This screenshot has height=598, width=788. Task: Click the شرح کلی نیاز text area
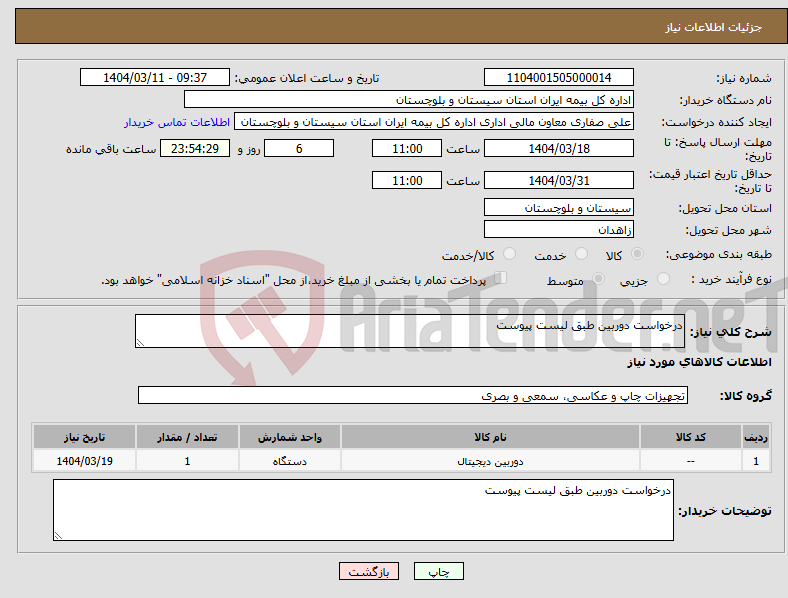pos(410,331)
